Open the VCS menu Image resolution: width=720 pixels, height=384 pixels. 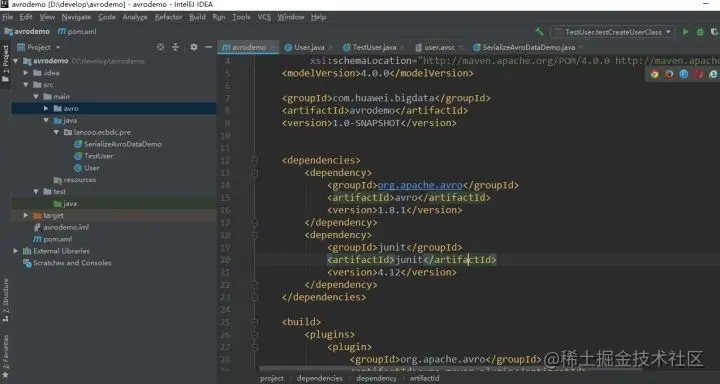click(x=264, y=17)
